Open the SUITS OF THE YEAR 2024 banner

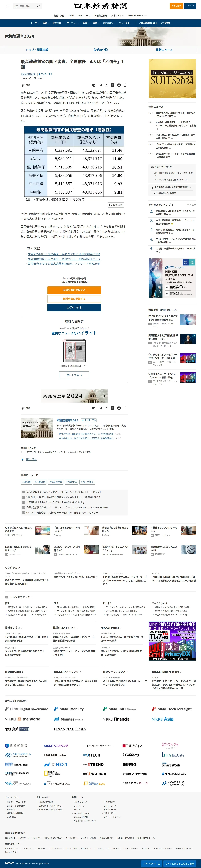pos(172,79)
